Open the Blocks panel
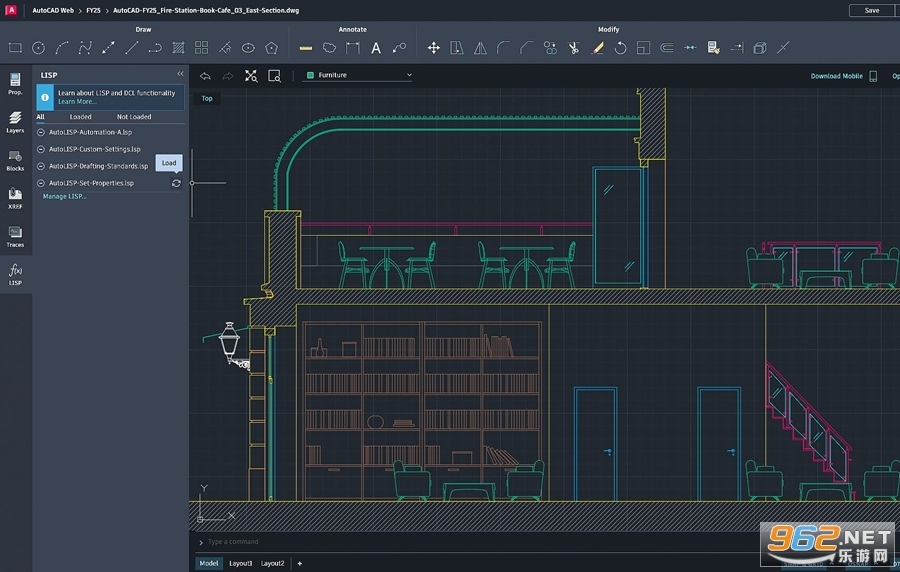This screenshot has width=900, height=572. point(15,161)
